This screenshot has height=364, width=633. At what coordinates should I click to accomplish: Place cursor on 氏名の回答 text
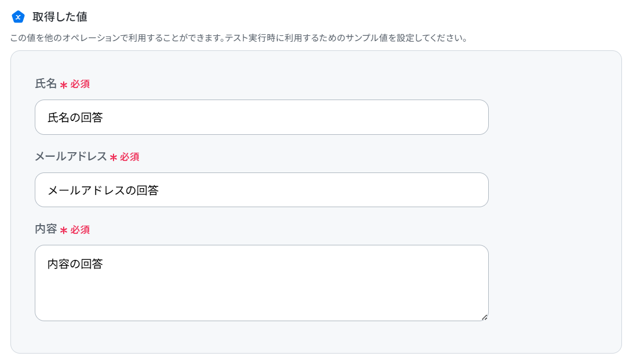tap(75, 117)
